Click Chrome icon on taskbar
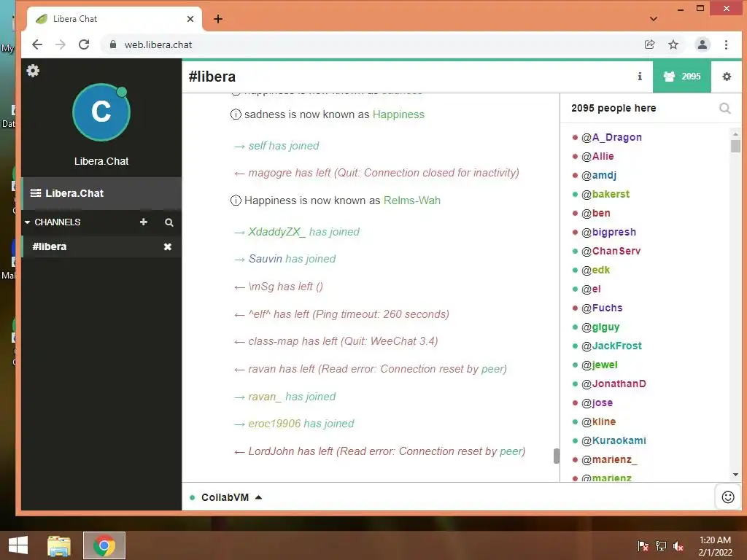The image size is (747, 560). click(x=104, y=545)
